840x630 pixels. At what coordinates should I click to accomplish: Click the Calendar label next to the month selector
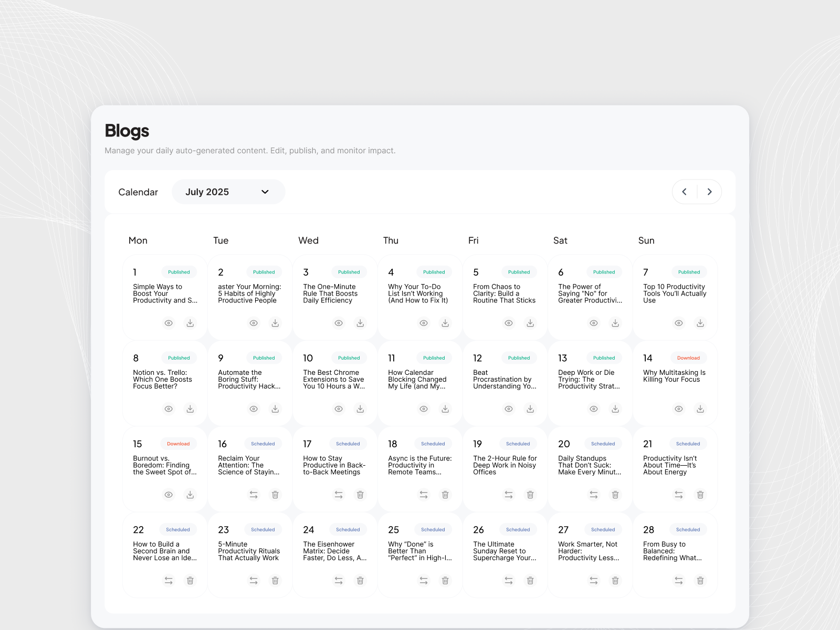[x=138, y=192]
